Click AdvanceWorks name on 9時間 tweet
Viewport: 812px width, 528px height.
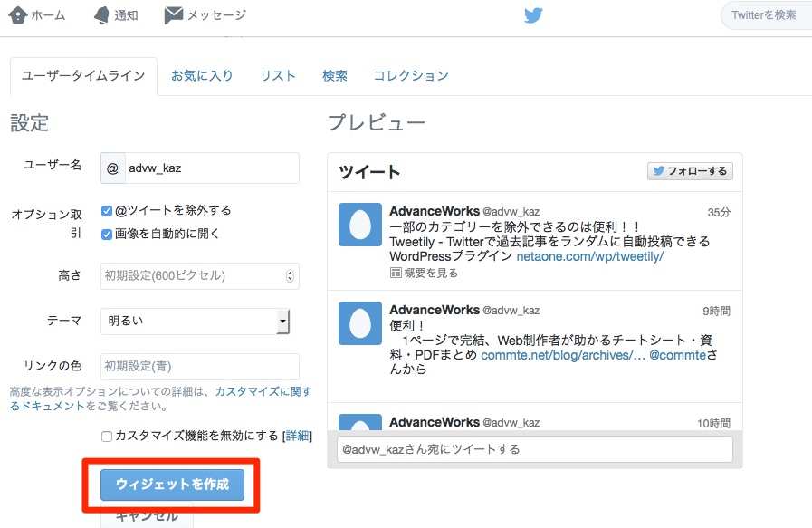tap(435, 310)
